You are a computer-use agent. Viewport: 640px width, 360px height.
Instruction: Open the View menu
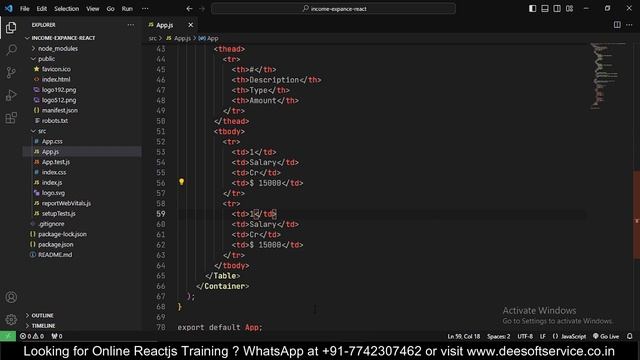pyautogui.click(x=93, y=9)
